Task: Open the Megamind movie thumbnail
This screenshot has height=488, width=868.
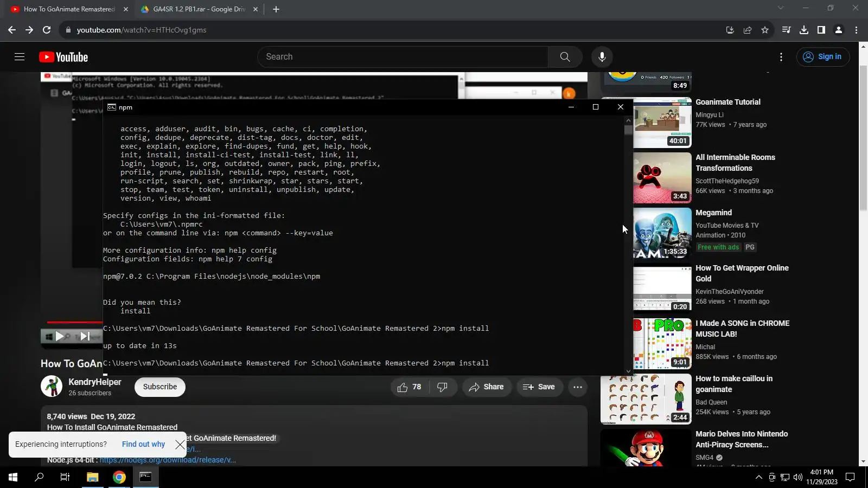Action: point(662,233)
